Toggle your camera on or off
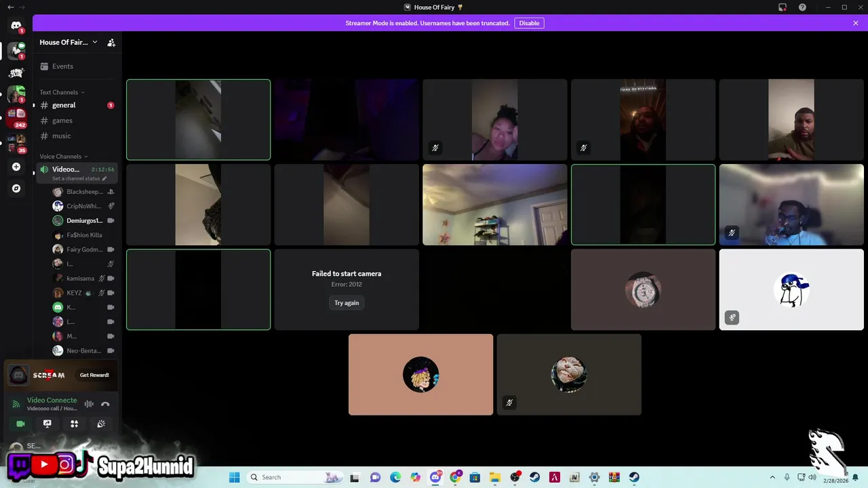The width and height of the screenshot is (868, 488). point(20,424)
